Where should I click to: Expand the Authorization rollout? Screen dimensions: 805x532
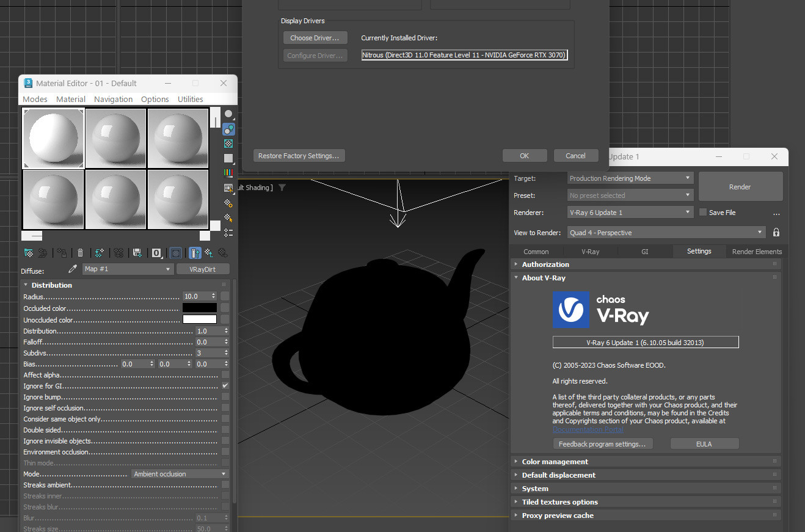click(x=646, y=264)
